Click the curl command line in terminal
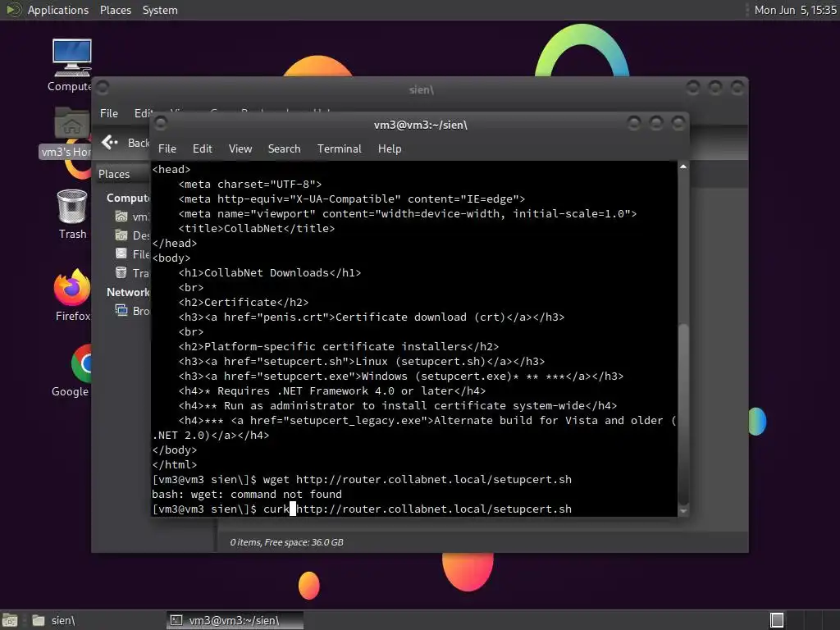Image resolution: width=840 pixels, height=630 pixels. pyautogui.click(x=362, y=509)
